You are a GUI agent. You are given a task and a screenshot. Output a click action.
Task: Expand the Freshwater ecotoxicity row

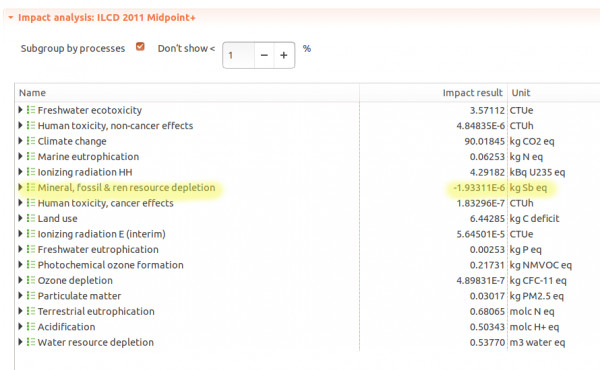20,110
